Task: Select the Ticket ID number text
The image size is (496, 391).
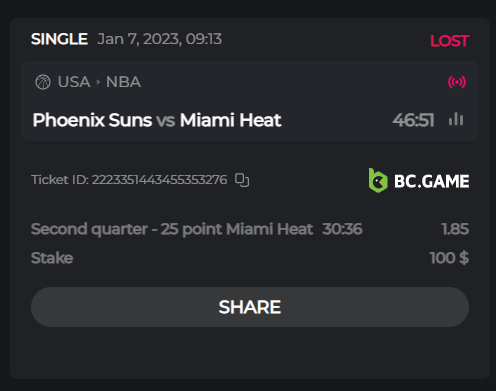Action: [159, 180]
